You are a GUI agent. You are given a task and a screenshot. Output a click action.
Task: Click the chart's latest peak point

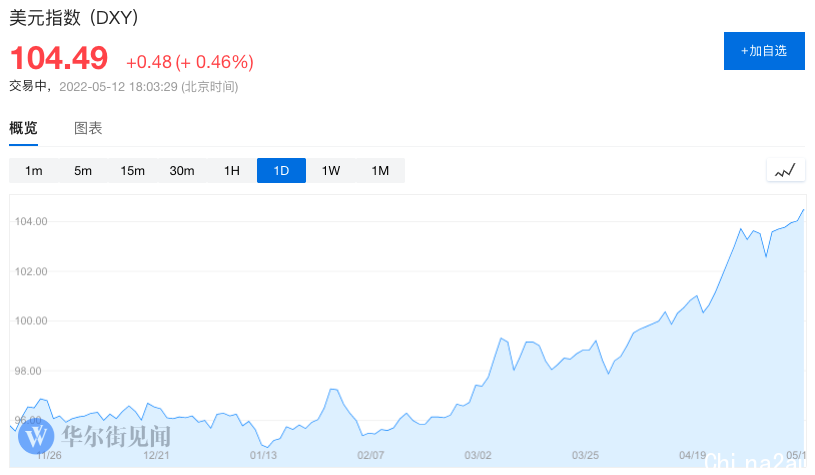coord(804,209)
